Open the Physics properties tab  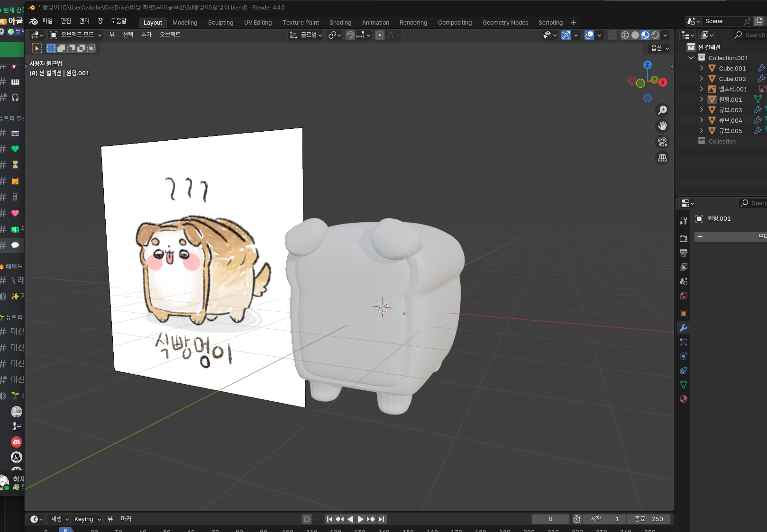pyautogui.click(x=684, y=356)
